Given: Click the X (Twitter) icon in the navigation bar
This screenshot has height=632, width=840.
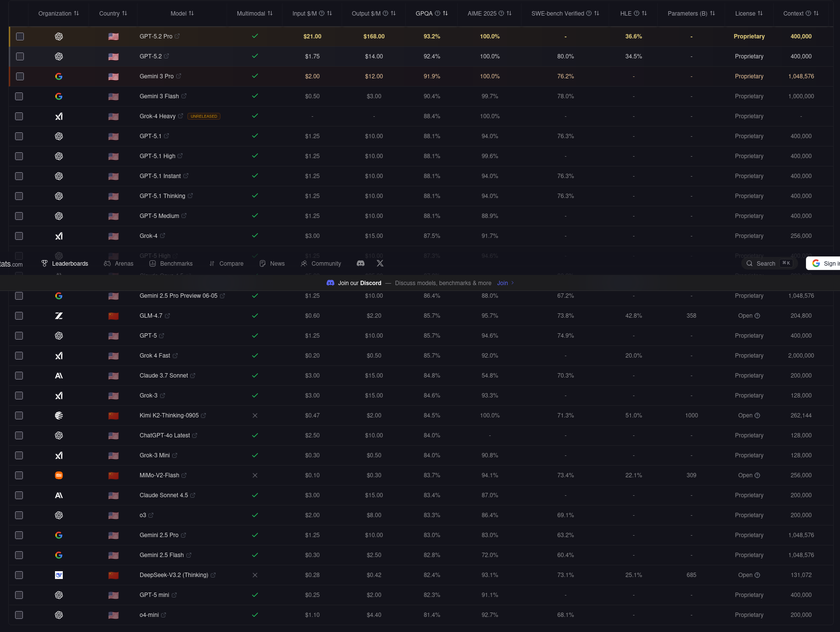Looking at the screenshot, I should (x=380, y=263).
